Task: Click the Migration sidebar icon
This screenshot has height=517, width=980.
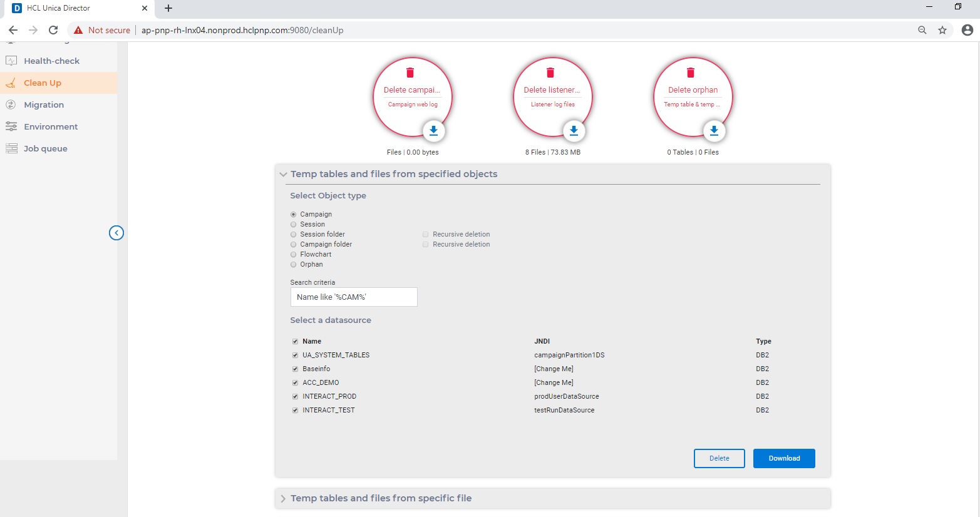Action: tap(11, 105)
